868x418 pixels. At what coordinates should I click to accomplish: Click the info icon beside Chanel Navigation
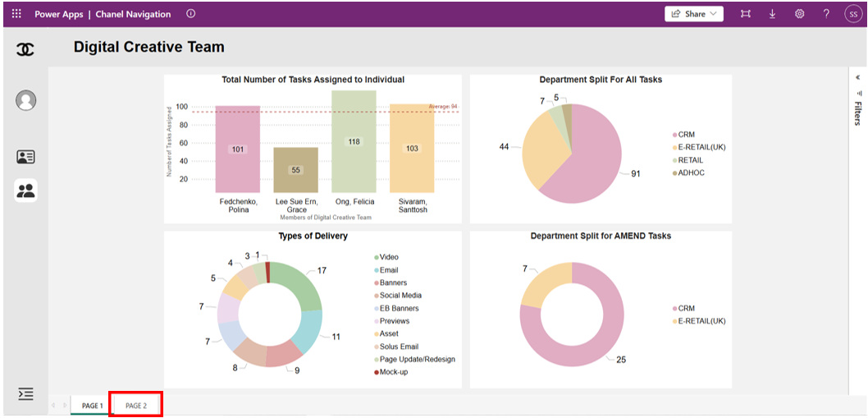coord(191,14)
